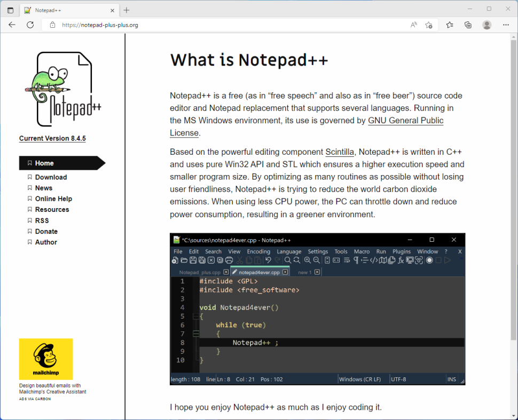This screenshot has width=518, height=420.
Task: Open the Online Help link
Action: (53, 199)
